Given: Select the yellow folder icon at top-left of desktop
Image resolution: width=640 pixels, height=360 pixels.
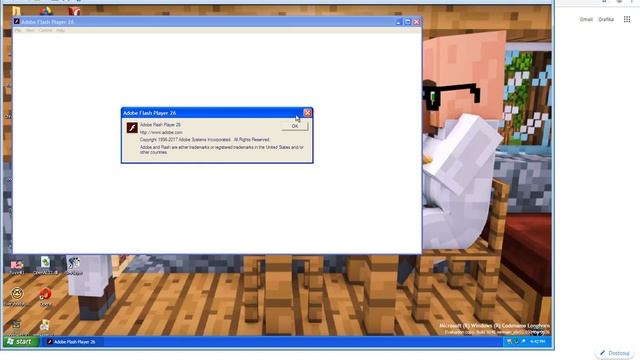Looking at the screenshot, I should (x=16, y=11).
